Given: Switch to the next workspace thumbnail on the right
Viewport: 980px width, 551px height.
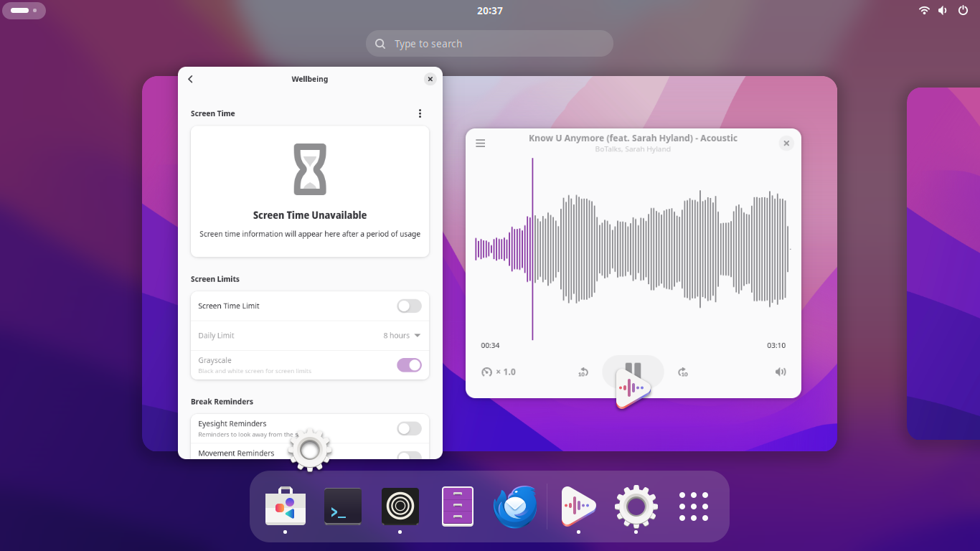Looking at the screenshot, I should (943, 263).
